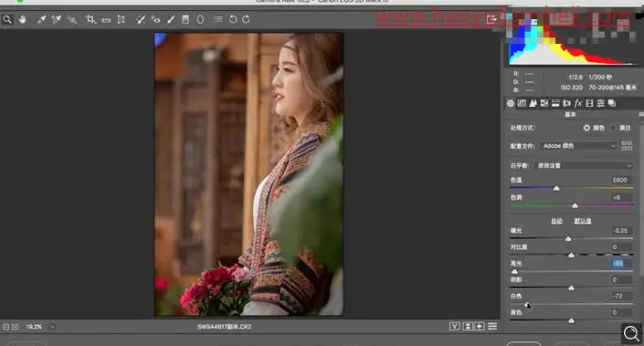Select the White Balance eyedropper tool
The image size is (644, 346).
coord(41,19)
